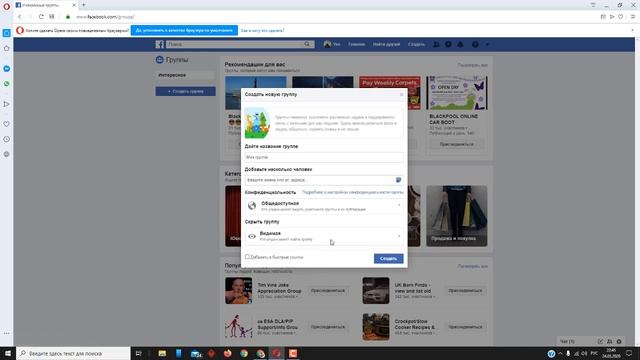Close the create new group dialog
This screenshot has height=360, width=640.
coord(401,95)
